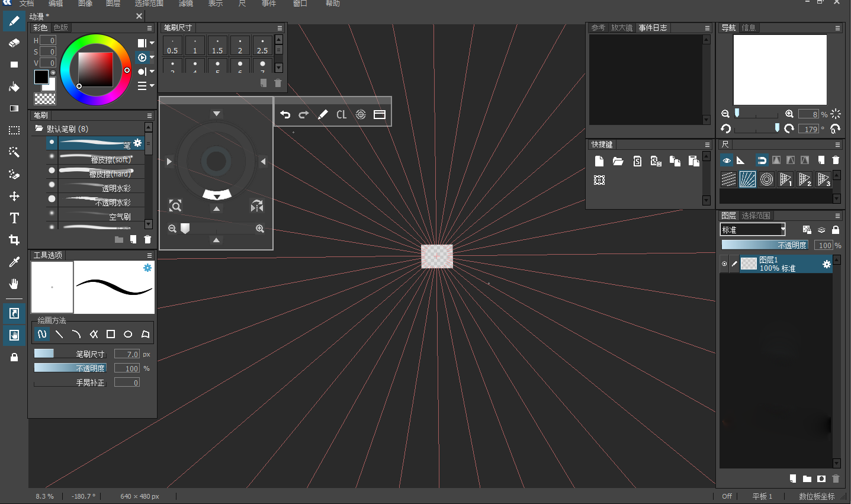This screenshot has height=504, width=851.
Task: Pick the 1.5 brush size preset
Action: [217, 46]
